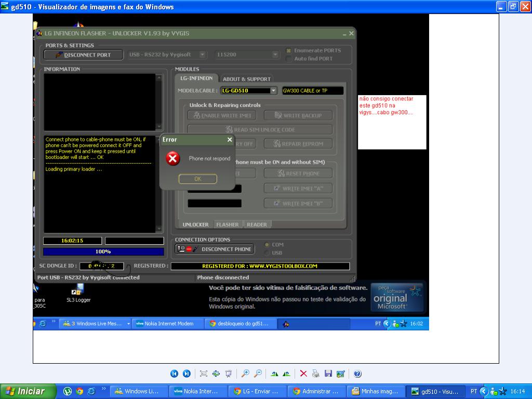This screenshot has width=532, height=399.
Task: Open the image for editing
Action: coord(341,374)
